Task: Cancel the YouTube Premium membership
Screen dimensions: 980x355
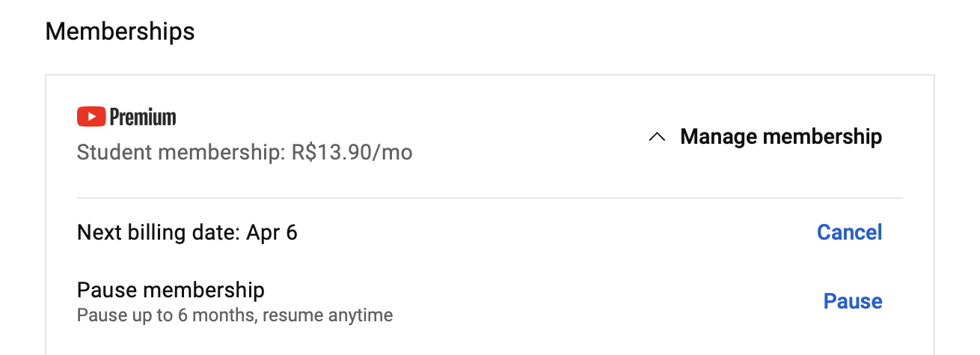Action: (849, 232)
